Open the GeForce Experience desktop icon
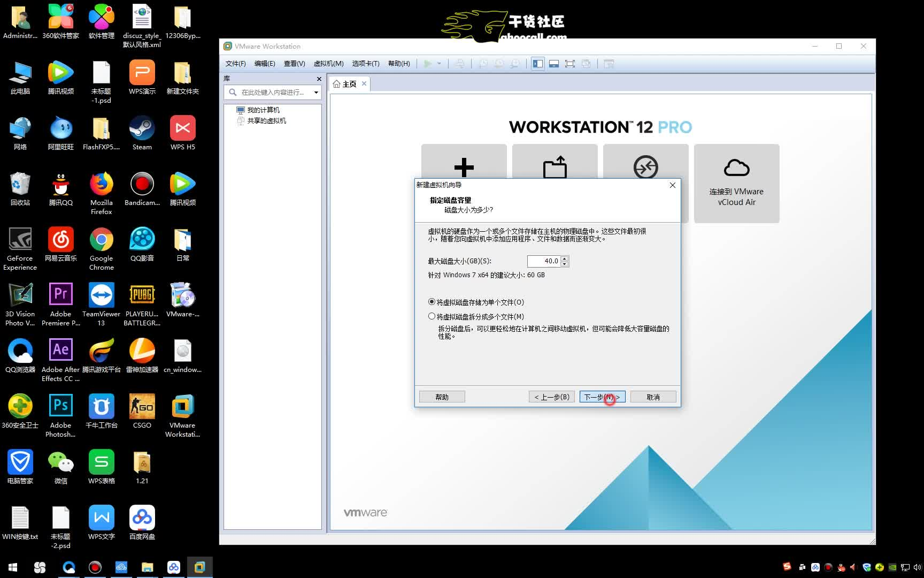Screen dimensions: 924x578 [20, 249]
